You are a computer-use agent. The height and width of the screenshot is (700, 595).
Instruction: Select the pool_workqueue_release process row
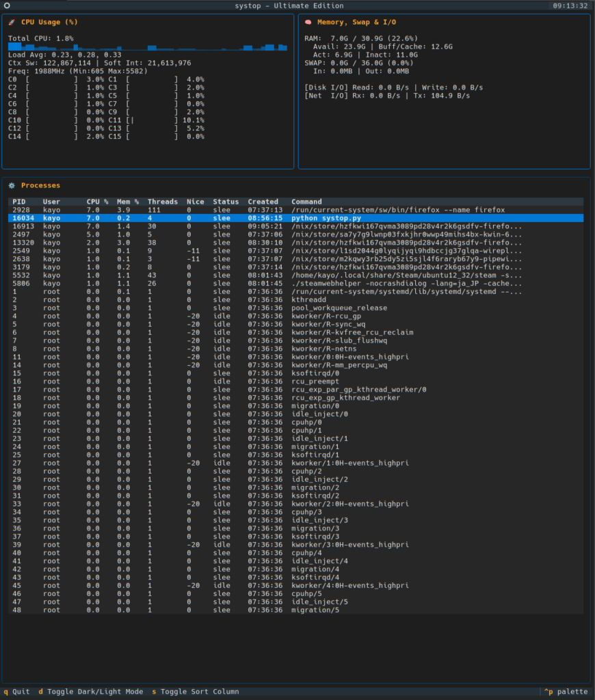tap(295, 308)
